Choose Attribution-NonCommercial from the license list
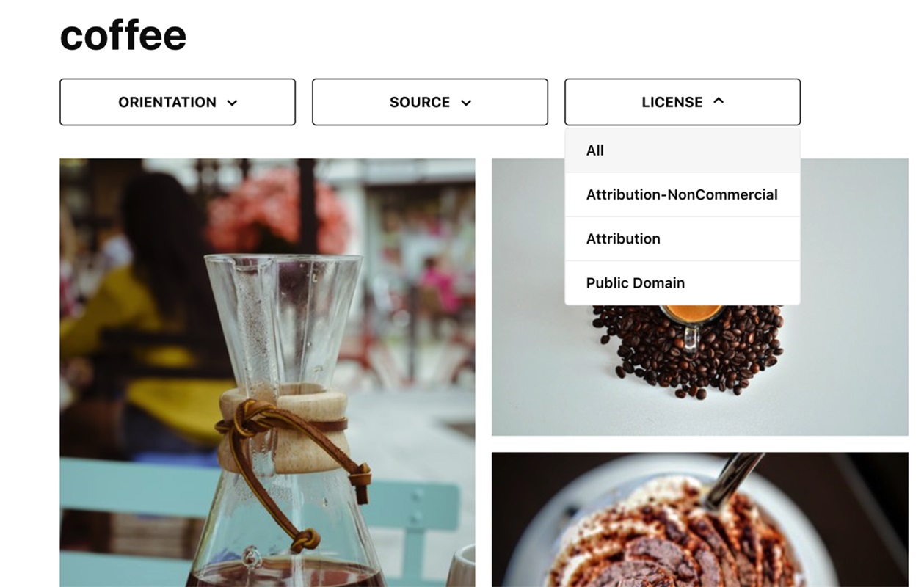This screenshot has width=924, height=587. coord(683,194)
